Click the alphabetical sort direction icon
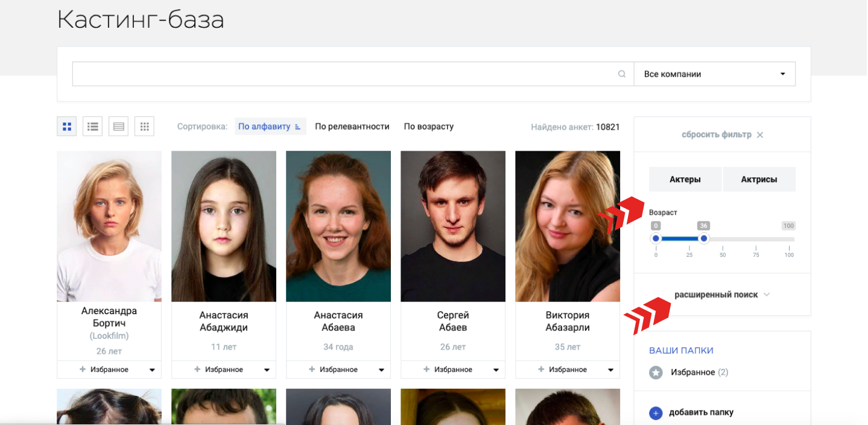Image resolution: width=868 pixels, height=425 pixels. [x=297, y=127]
